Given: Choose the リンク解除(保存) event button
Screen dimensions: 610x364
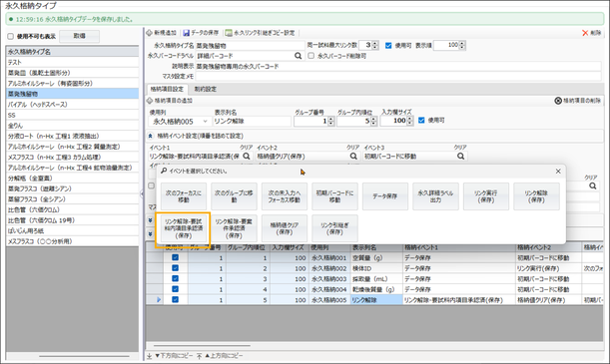Looking at the screenshot, I should click(x=536, y=196).
